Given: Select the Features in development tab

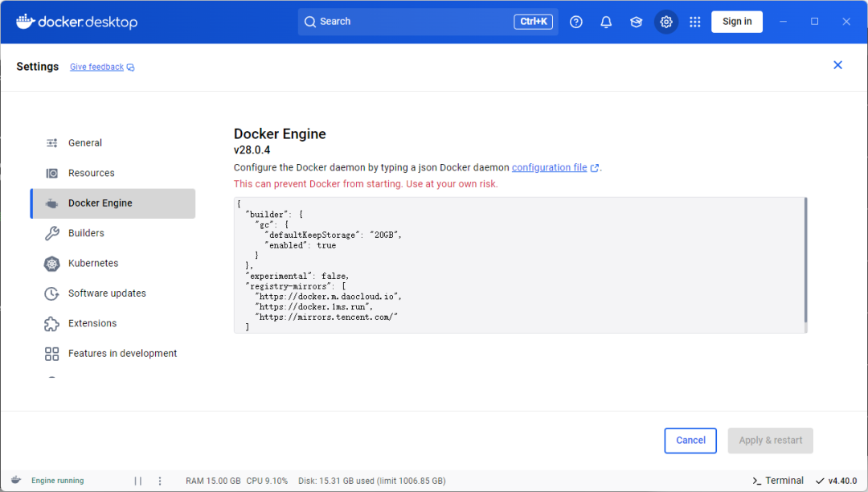Looking at the screenshot, I should pos(113,354).
